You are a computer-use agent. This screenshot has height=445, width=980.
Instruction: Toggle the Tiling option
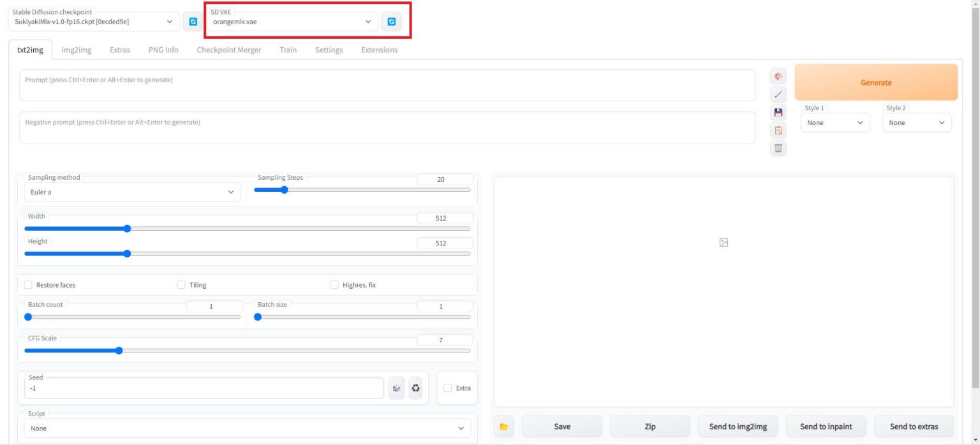pos(181,284)
